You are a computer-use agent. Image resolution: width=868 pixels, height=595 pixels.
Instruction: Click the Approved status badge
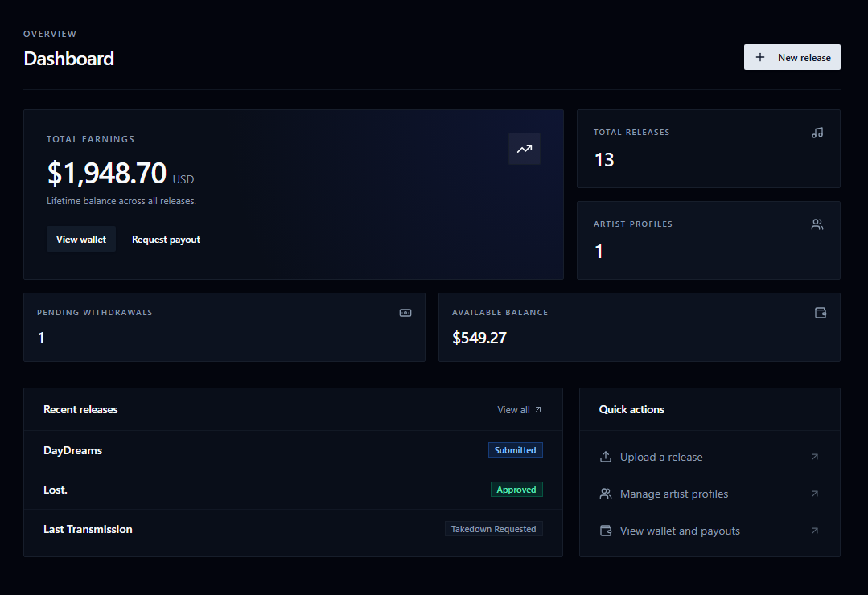516,490
